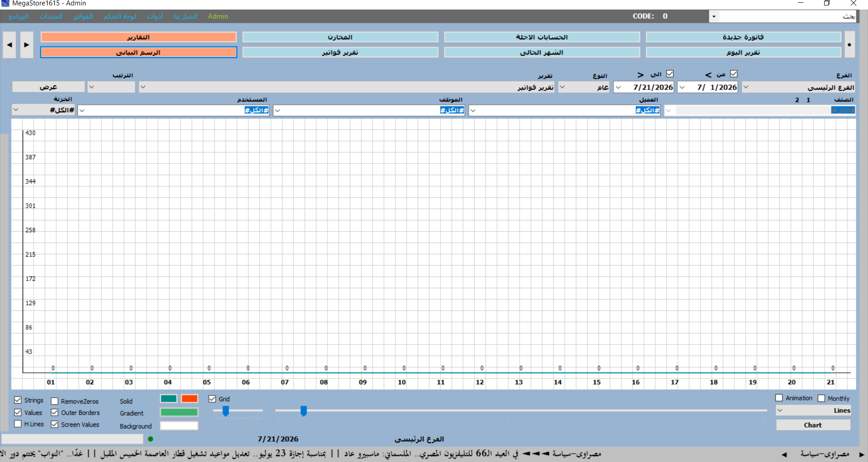Open the اتصل بنا menu
This screenshot has width=868, height=462.
(x=185, y=16)
